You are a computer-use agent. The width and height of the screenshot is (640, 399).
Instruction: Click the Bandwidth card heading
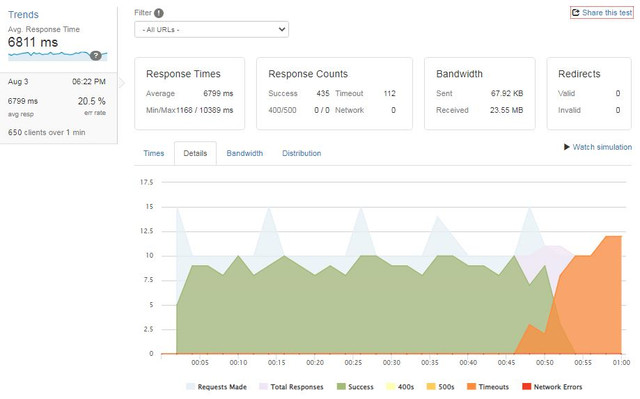[x=459, y=74]
